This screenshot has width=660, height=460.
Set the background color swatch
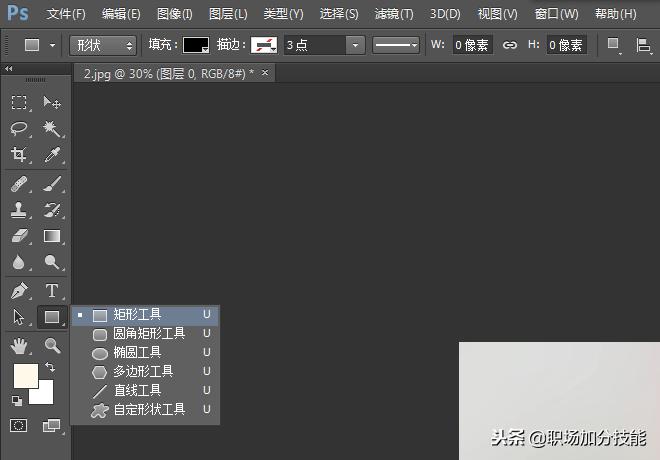[44, 395]
